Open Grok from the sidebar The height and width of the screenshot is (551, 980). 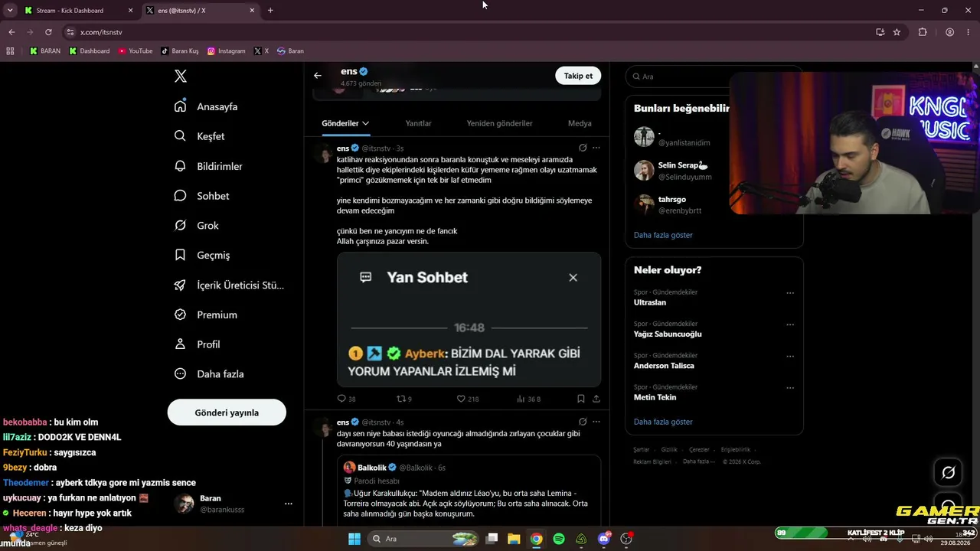click(x=197, y=226)
